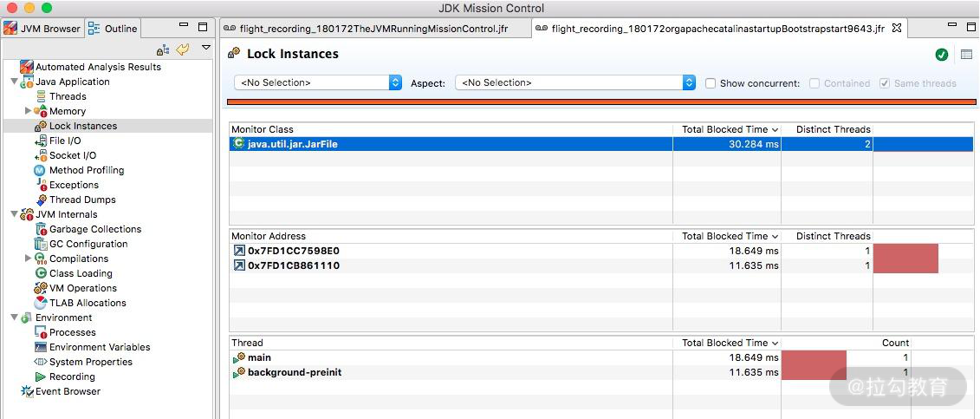The image size is (980, 419).
Task: Toggle the Same threads checkbox
Action: (884, 83)
